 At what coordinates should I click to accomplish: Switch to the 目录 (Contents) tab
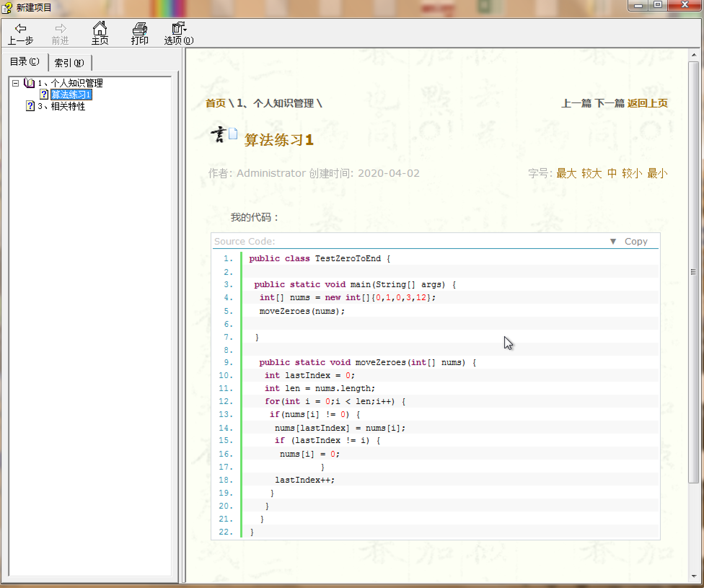coord(25,62)
